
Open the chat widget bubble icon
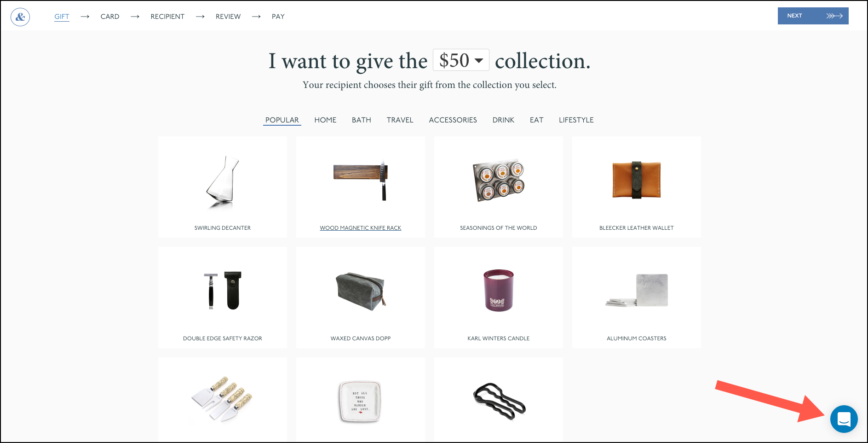point(844,419)
